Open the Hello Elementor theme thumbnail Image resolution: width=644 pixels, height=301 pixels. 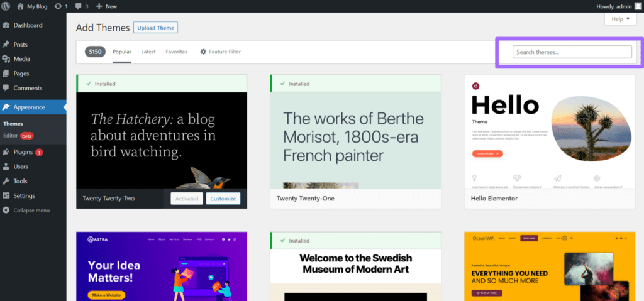(550, 131)
